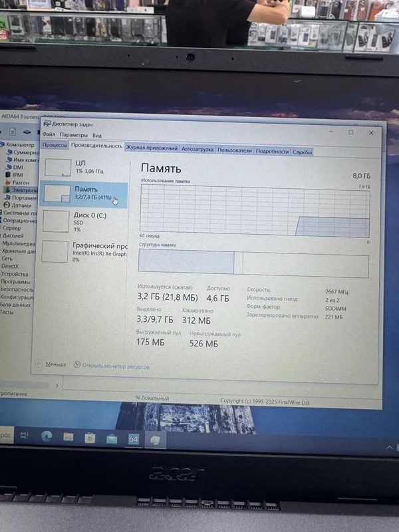Launch Microsoft Edge from the taskbar
Viewport: 399px width, 532px height.
coord(47,436)
